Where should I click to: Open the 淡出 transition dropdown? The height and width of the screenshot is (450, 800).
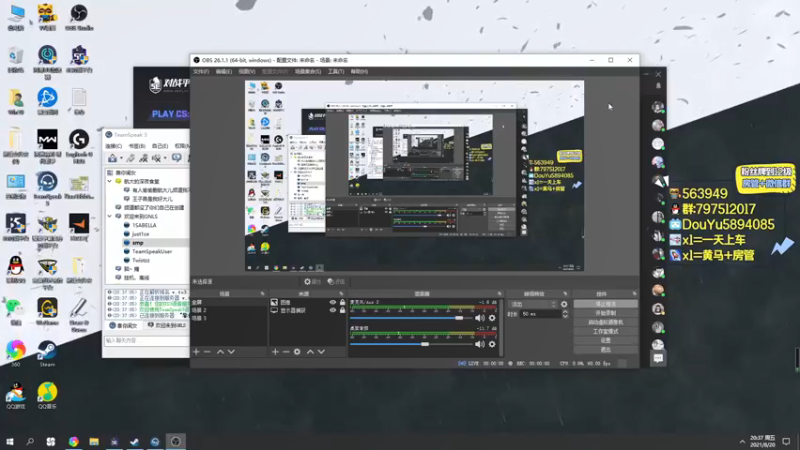point(533,304)
